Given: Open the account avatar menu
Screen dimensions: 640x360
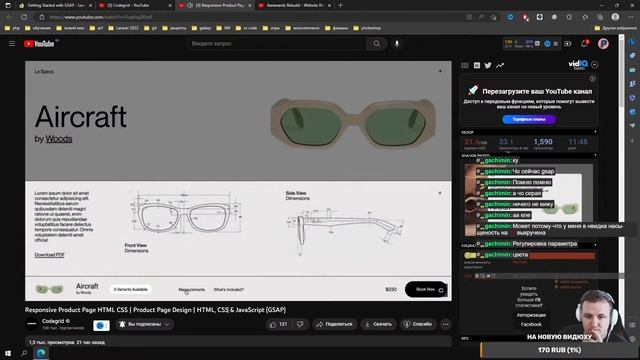Looking at the screenshot, I should tap(603, 44).
